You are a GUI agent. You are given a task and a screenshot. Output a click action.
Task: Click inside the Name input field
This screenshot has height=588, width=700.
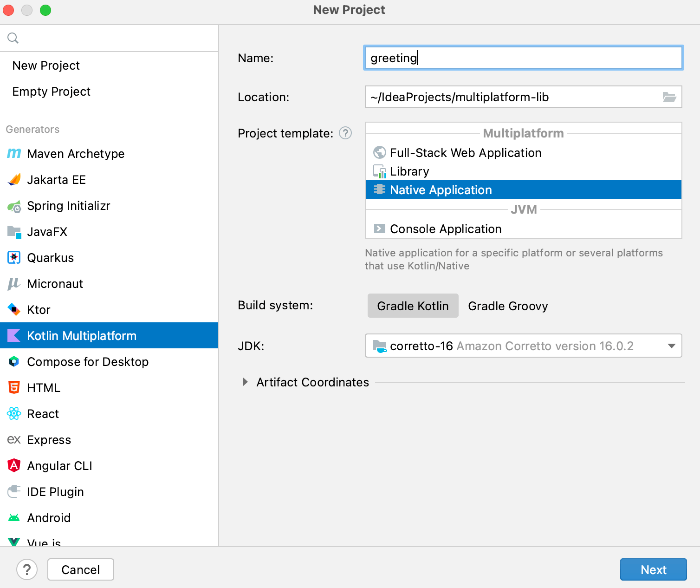click(x=523, y=58)
